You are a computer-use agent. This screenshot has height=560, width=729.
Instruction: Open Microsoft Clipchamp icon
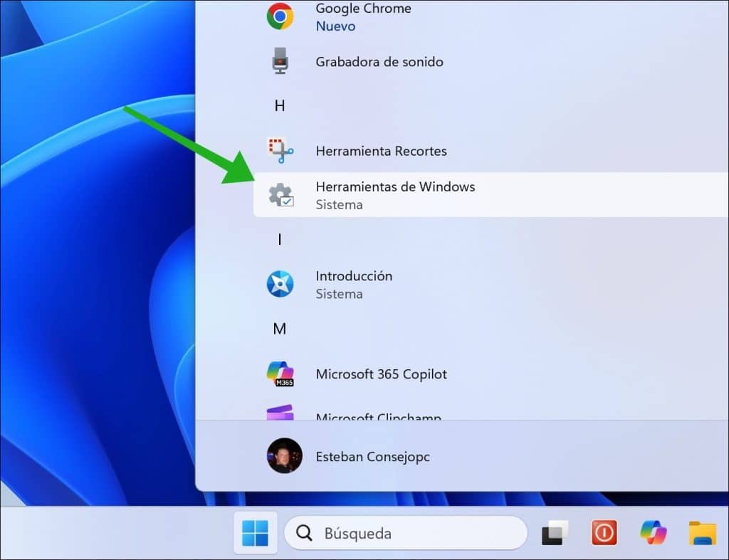click(x=280, y=412)
